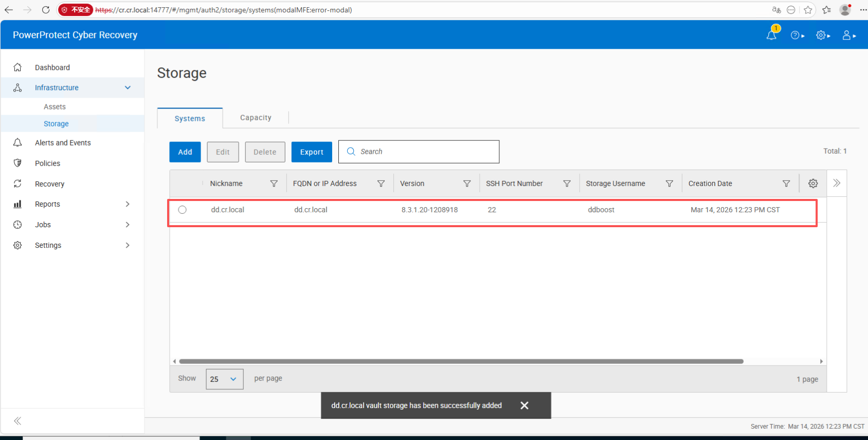
Task: Click the Add storage button
Action: click(x=185, y=152)
